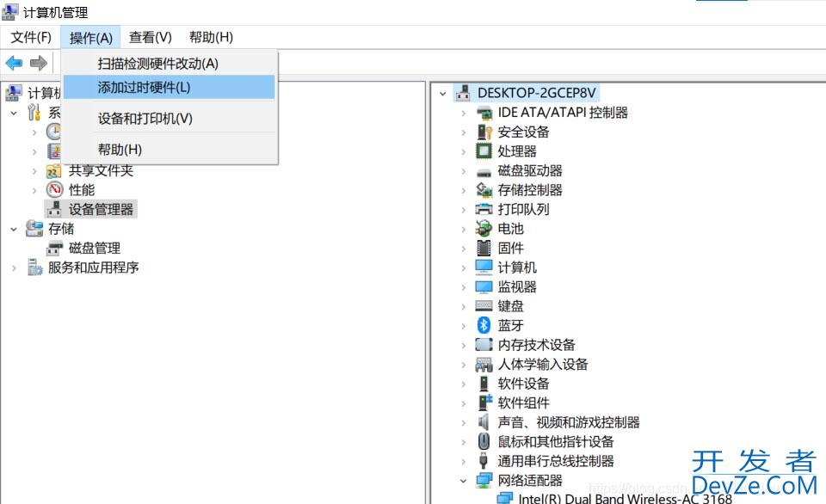Collapse the 网络适配器 category
Screen dimensions: 826x504
pyautogui.click(x=463, y=481)
